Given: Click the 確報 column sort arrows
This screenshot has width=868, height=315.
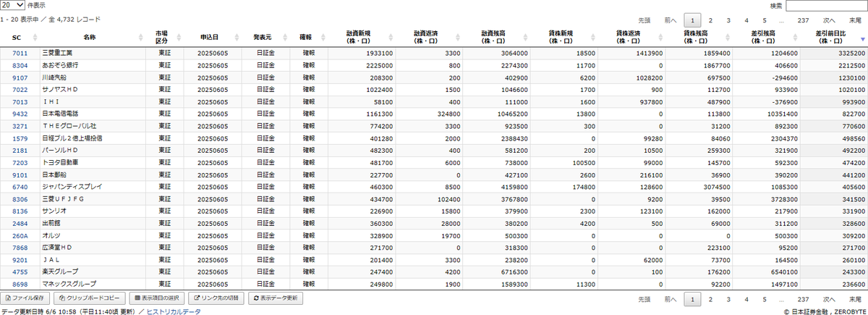Looking at the screenshot, I should click(x=323, y=37).
